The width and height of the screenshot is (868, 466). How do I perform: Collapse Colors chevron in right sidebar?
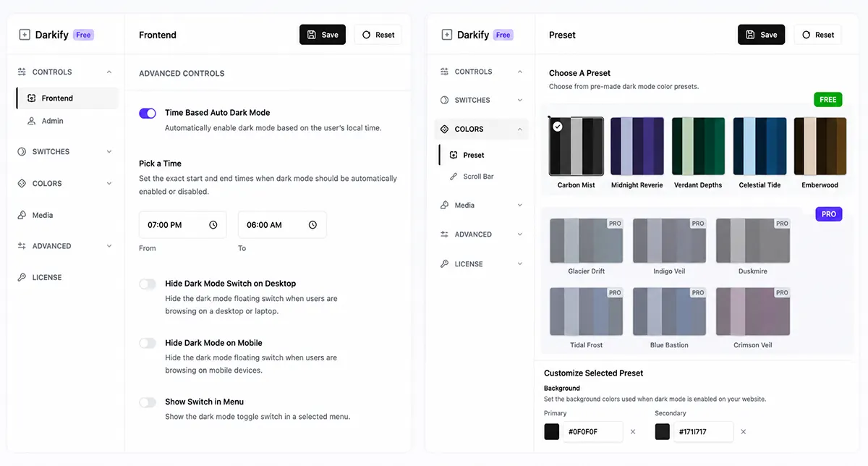tap(520, 129)
